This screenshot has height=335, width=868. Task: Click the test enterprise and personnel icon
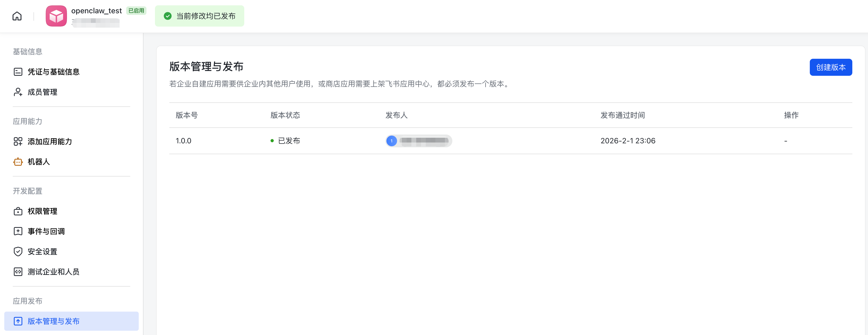(18, 272)
